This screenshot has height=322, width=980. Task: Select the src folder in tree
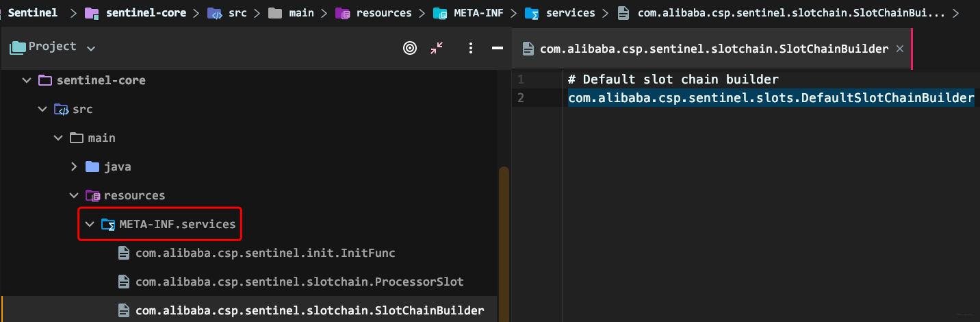coord(83,109)
